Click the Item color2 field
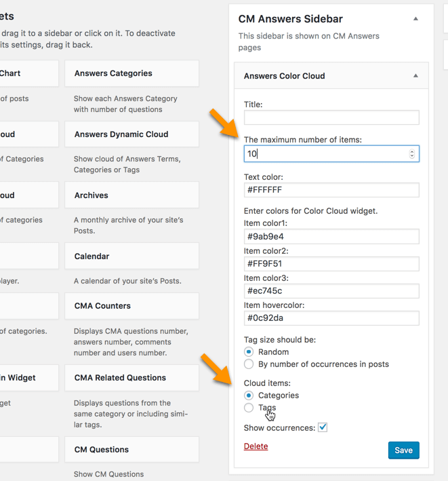Screen dimensions: 448x481 pyautogui.click(x=331, y=264)
